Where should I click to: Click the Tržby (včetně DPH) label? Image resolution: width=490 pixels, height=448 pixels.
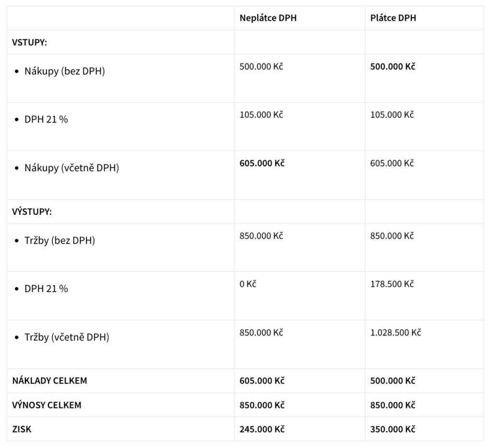coord(67,337)
